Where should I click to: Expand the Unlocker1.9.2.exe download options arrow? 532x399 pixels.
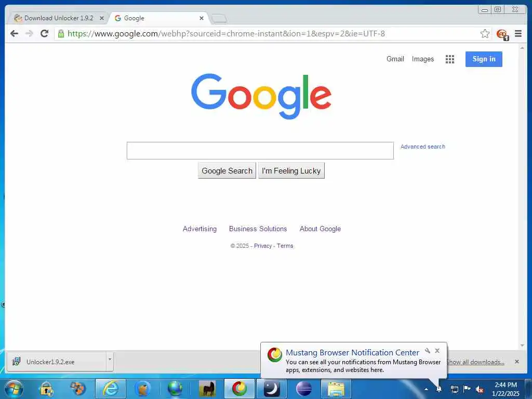point(110,358)
